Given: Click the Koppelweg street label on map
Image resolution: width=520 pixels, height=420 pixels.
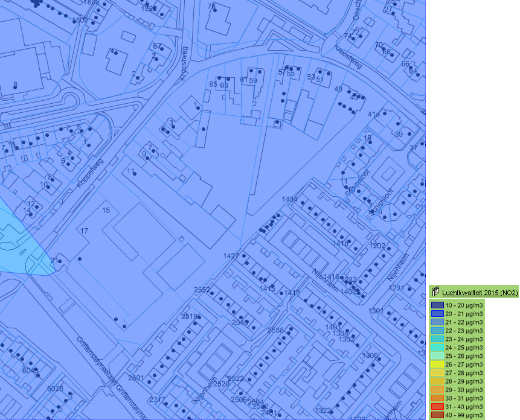Looking at the screenshot, I should (91, 172).
